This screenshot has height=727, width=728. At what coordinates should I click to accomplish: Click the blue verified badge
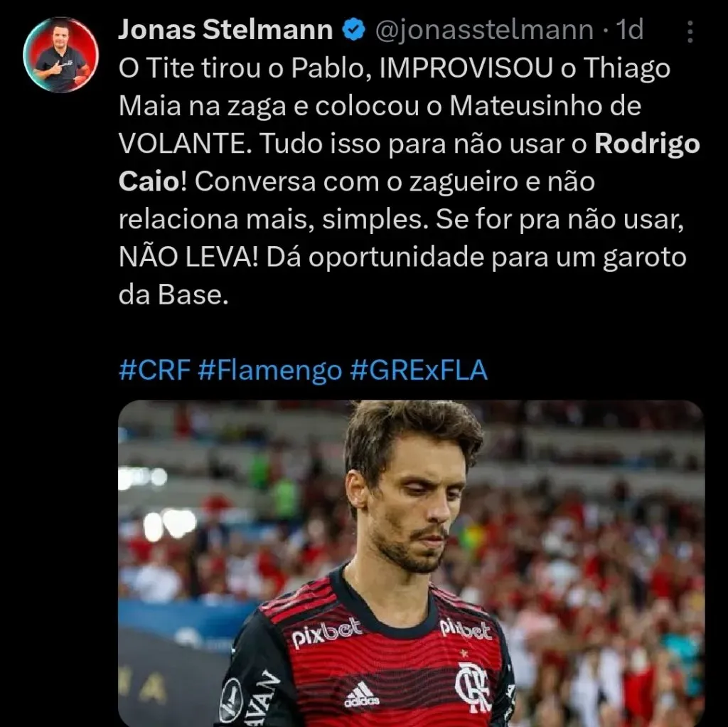(354, 30)
